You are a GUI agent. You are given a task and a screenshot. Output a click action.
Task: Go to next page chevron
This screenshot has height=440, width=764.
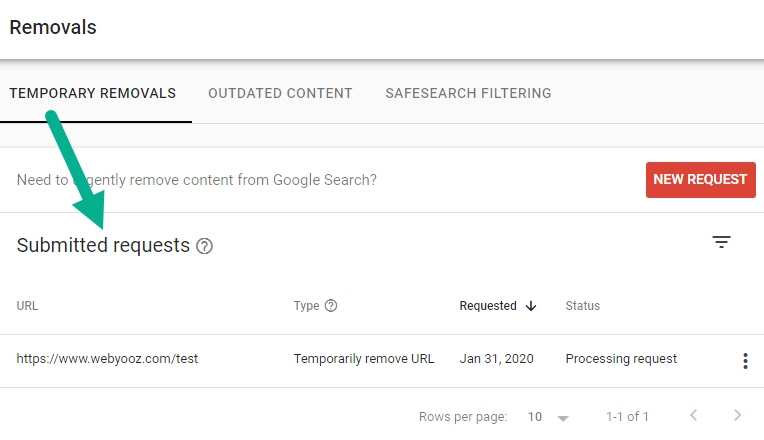[737, 415]
